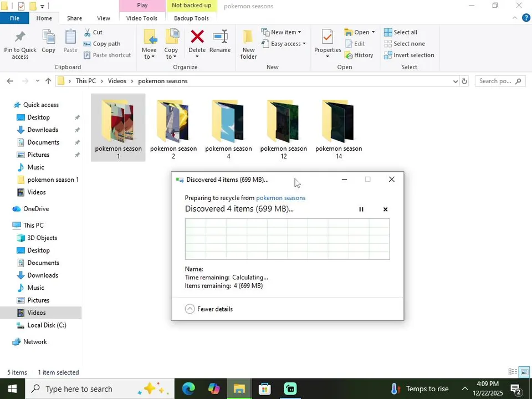The height and width of the screenshot is (399, 532).
Task: Open Microsoft Edge from taskbar
Action: [x=188, y=389]
